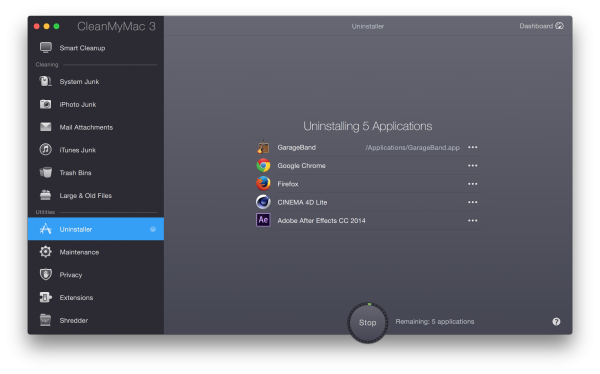Expand details dots for Google Chrome
Image resolution: width=600 pixels, height=374 pixels.
pos(473,166)
